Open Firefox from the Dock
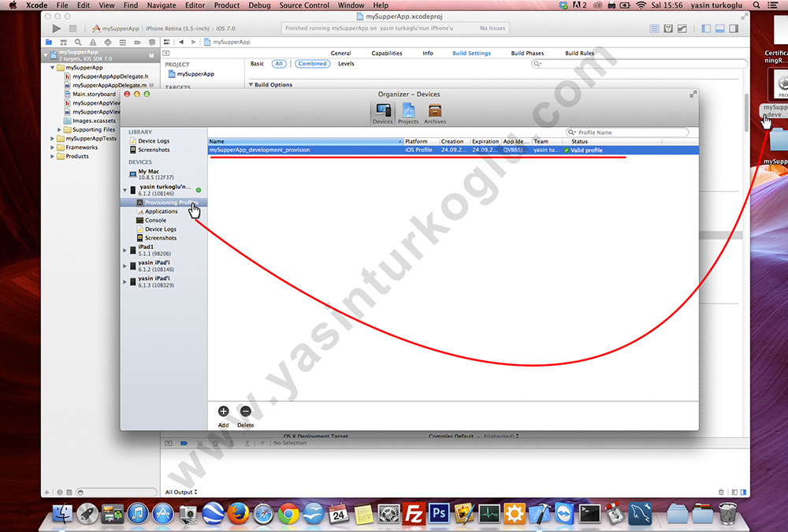This screenshot has width=788, height=532. coord(238,514)
